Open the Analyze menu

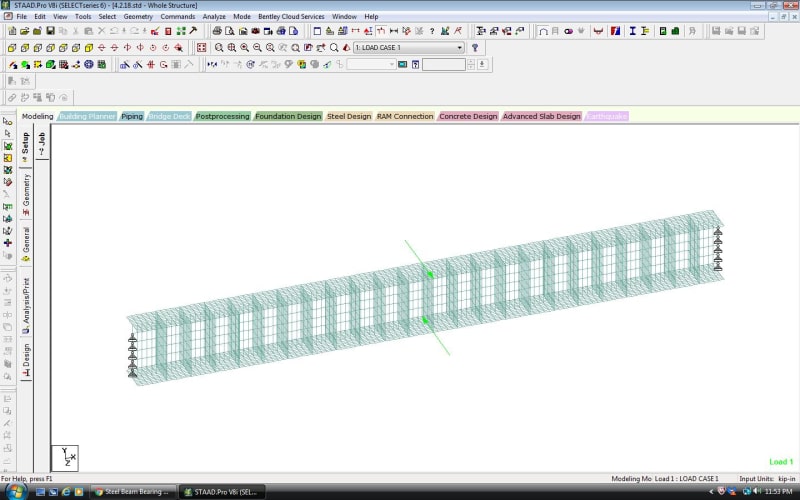click(x=214, y=17)
